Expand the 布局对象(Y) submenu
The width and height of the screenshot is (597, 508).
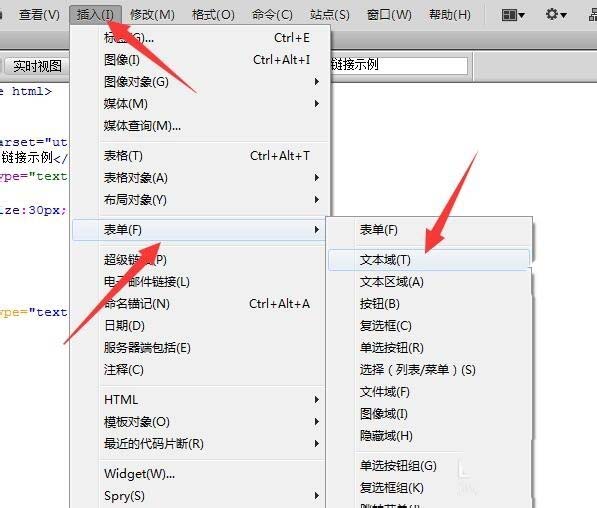pos(201,200)
